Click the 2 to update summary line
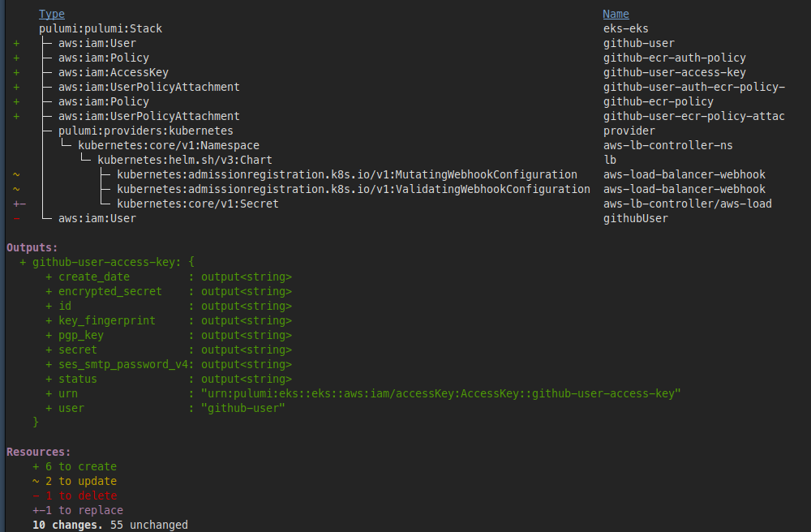 point(75,481)
